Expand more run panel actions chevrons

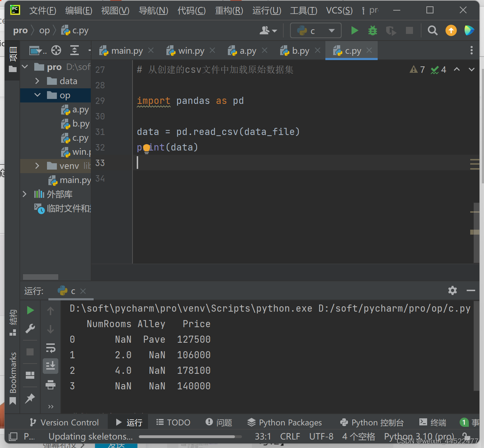pyautogui.click(x=51, y=407)
